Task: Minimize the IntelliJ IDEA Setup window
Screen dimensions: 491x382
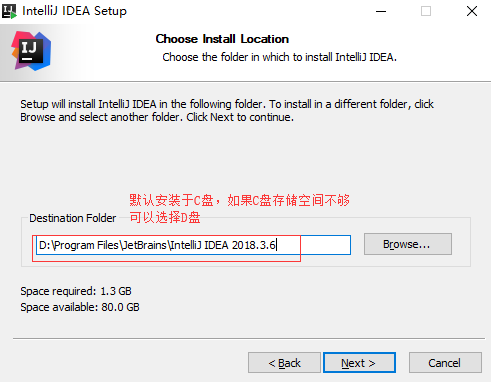Action: pyautogui.click(x=381, y=11)
